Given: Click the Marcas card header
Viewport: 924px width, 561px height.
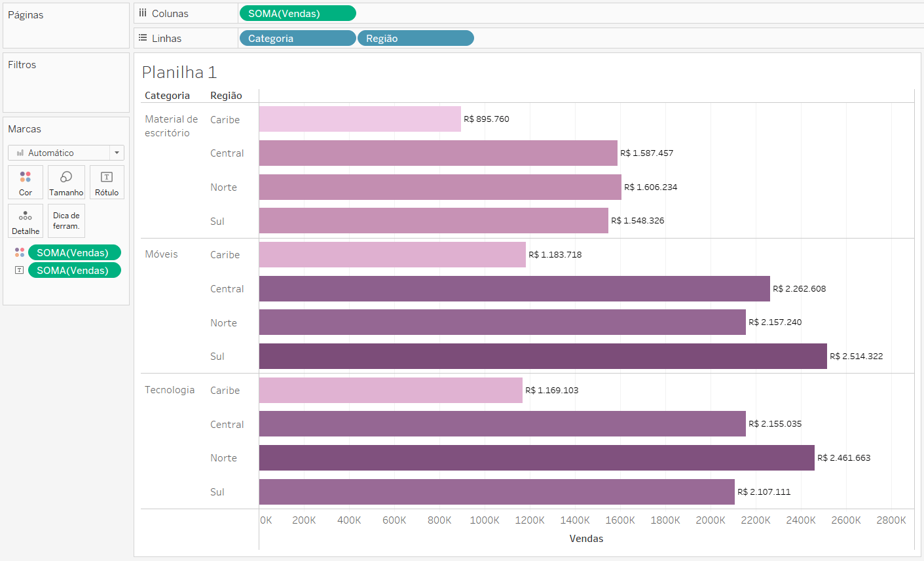Looking at the screenshot, I should (25, 129).
